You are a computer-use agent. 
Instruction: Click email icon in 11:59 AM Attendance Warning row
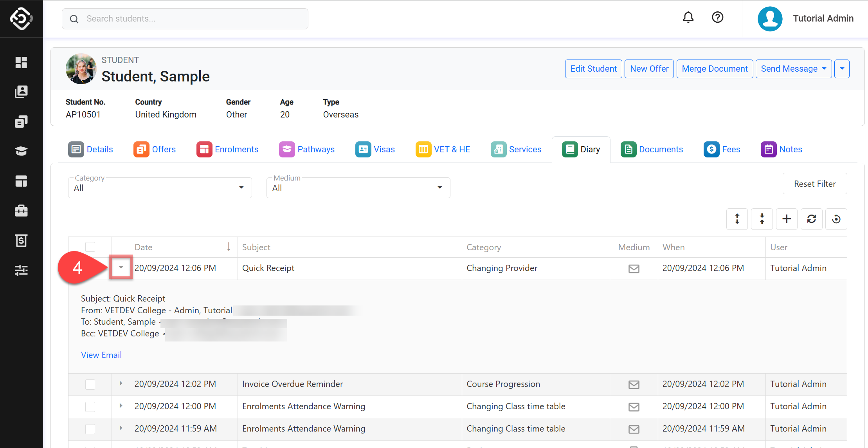point(634,429)
